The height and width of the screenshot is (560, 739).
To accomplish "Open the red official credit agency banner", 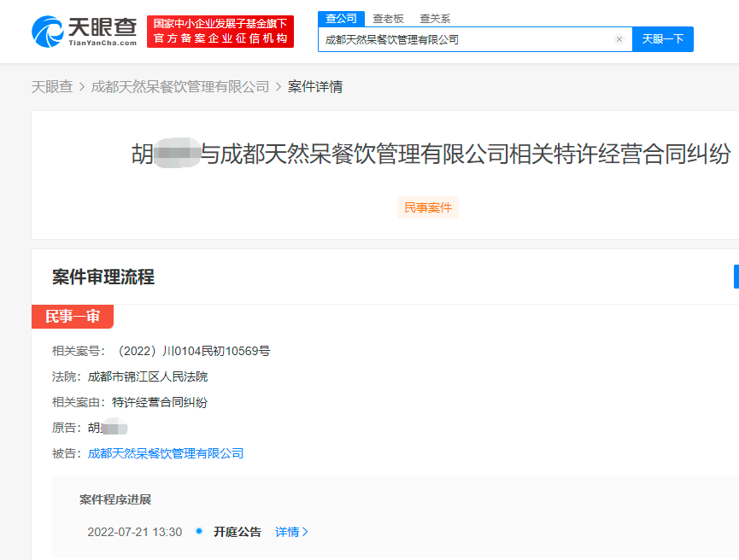I will coord(220,32).
